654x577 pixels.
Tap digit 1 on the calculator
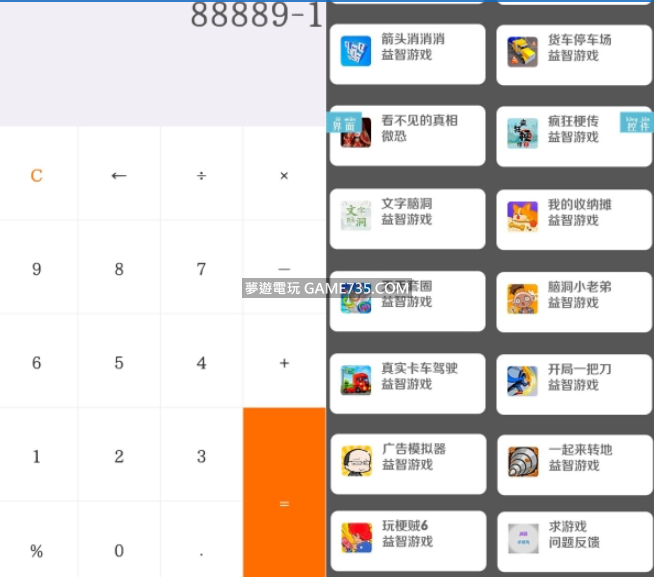pos(37,456)
